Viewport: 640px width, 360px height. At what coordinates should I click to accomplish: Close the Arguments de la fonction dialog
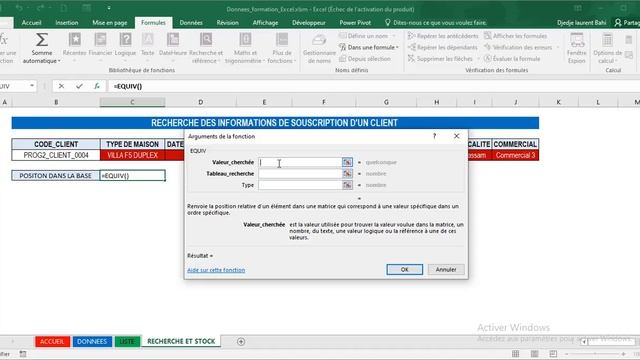[x=456, y=136]
